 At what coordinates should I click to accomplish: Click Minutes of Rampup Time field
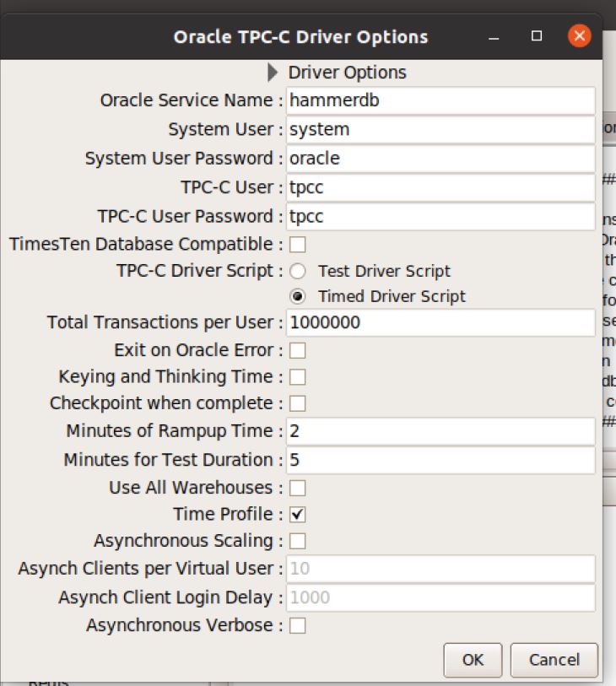coord(440,431)
